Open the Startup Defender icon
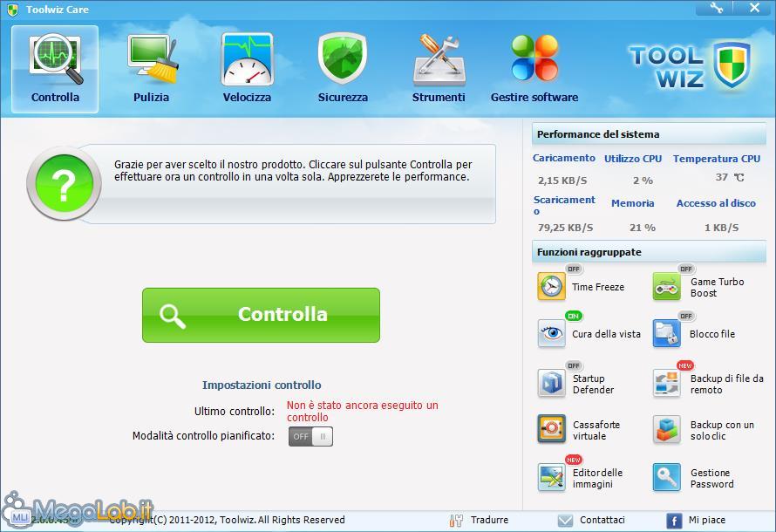The width and height of the screenshot is (776, 532). click(x=551, y=383)
